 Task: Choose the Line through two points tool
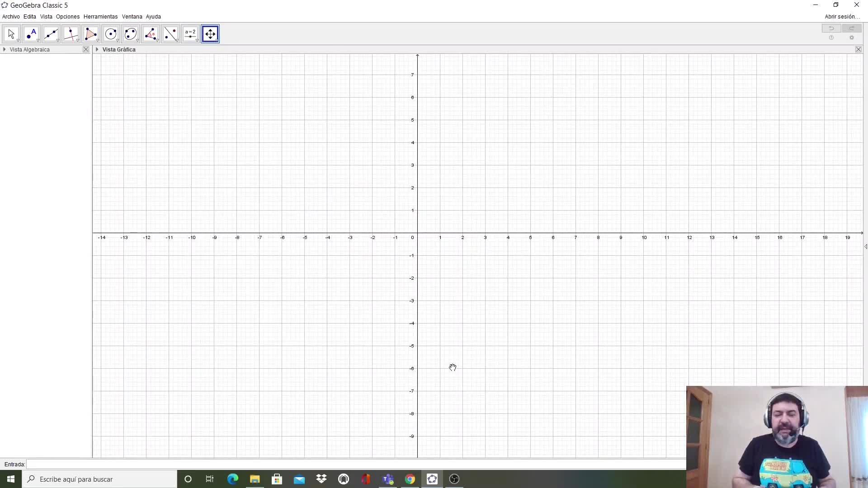point(51,34)
